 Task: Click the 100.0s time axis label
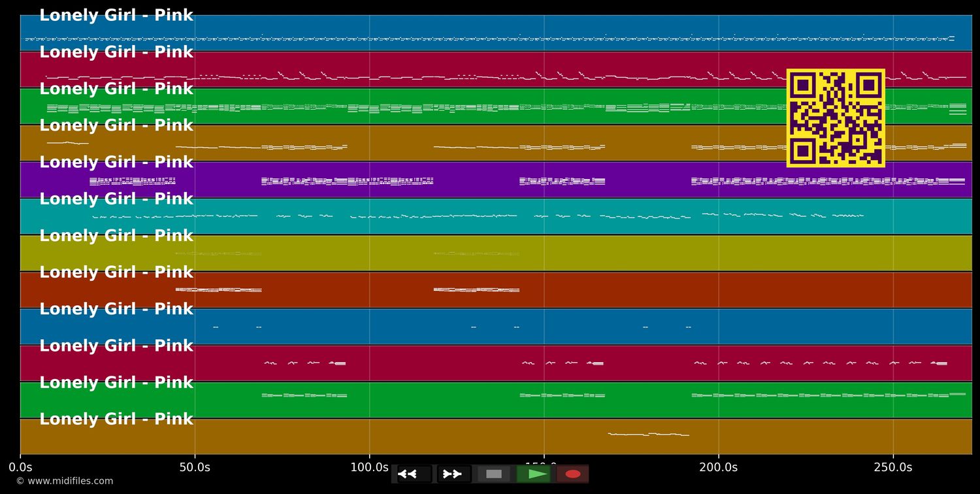tap(369, 467)
